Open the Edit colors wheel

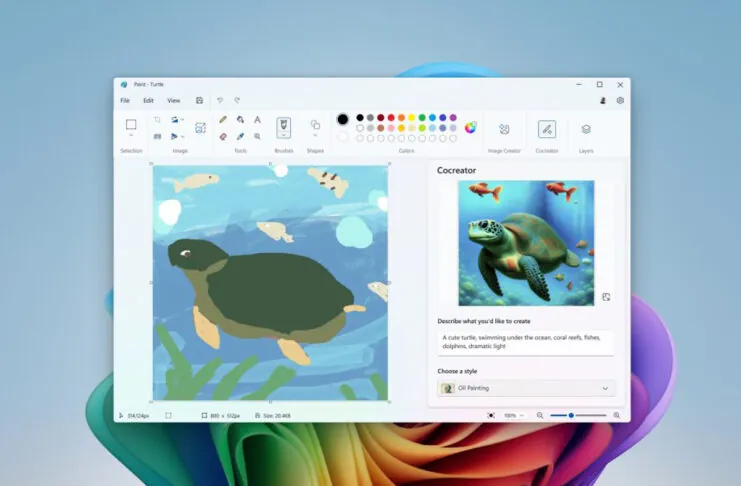click(470, 127)
